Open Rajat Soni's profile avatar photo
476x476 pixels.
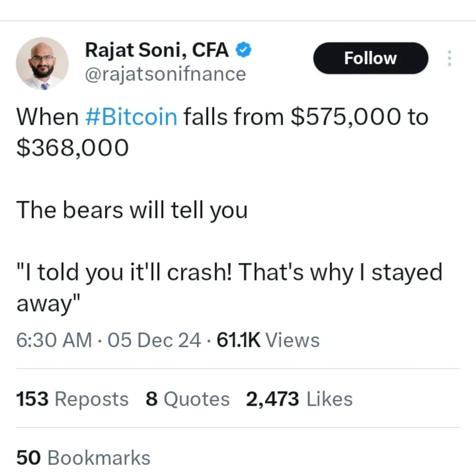click(42, 63)
